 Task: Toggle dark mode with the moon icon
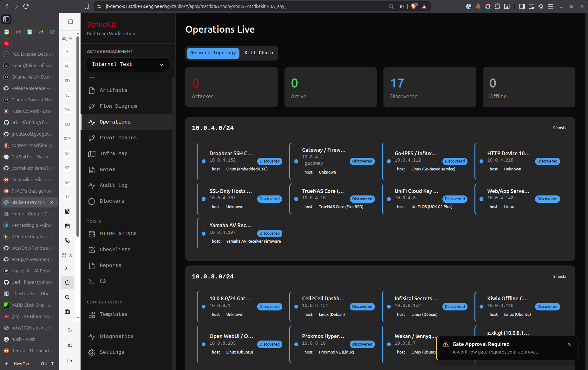coord(70,330)
